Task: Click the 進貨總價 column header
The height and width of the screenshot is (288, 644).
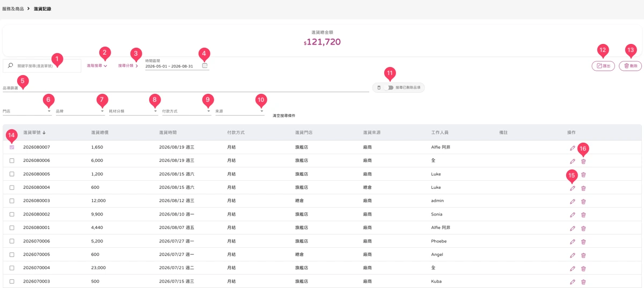Action: pyautogui.click(x=100, y=132)
